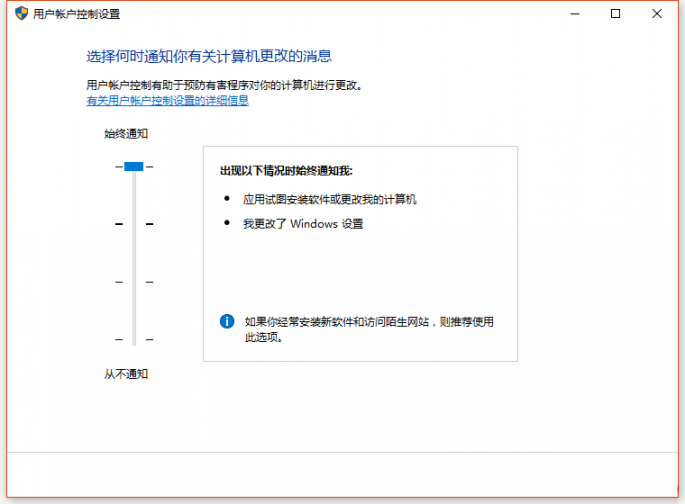
Task: Set slider to the lowest 从不通知 tick
Action: pyautogui.click(x=134, y=339)
